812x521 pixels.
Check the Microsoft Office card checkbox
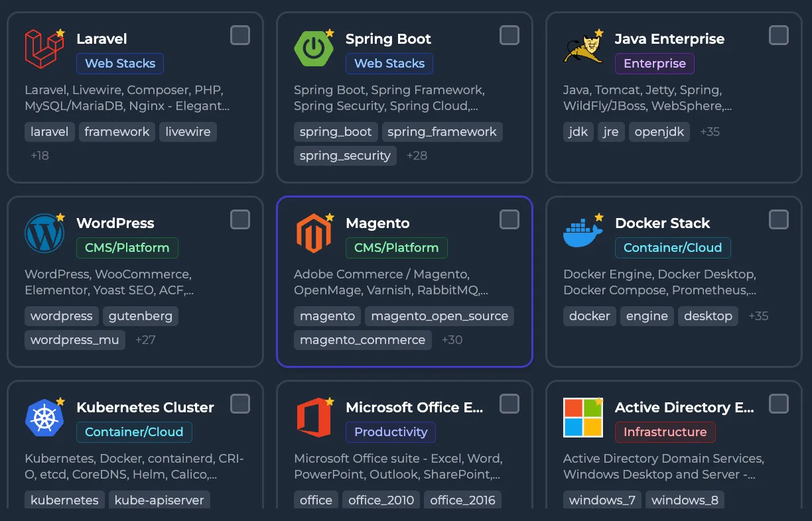coord(509,404)
